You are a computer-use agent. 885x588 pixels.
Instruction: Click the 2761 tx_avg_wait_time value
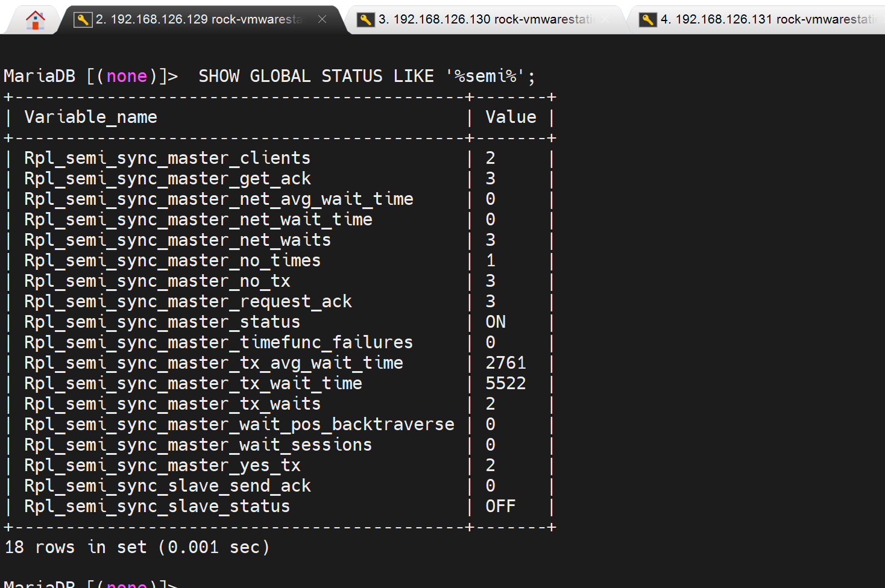[x=506, y=363]
